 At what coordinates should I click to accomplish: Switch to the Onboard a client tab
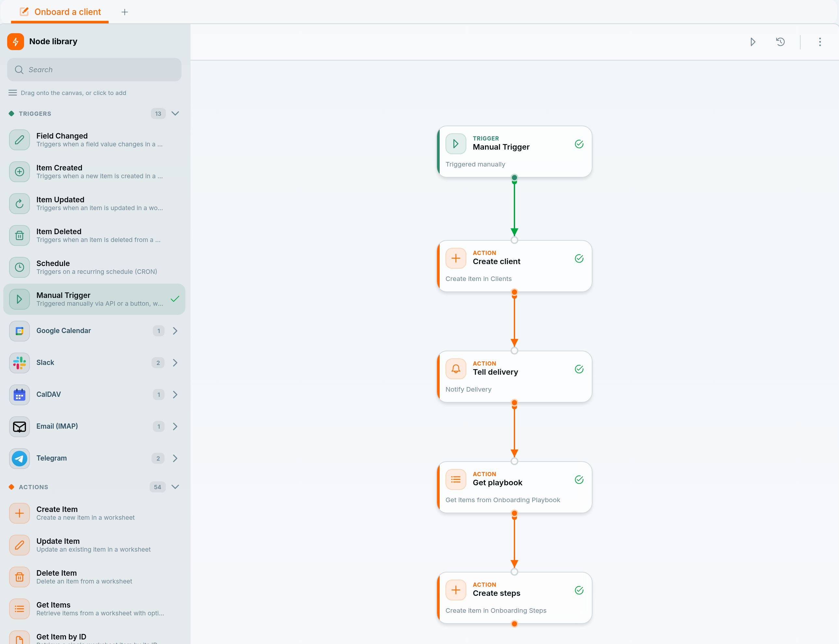tap(60, 12)
